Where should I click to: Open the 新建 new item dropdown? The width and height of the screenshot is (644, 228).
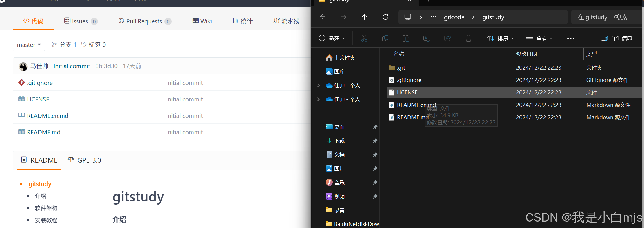click(332, 38)
